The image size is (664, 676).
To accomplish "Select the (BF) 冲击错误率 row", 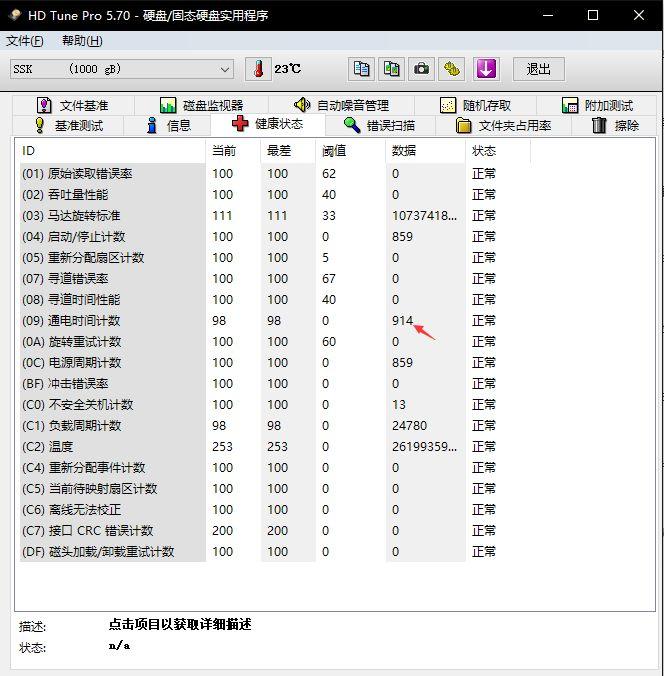I will click(275, 384).
